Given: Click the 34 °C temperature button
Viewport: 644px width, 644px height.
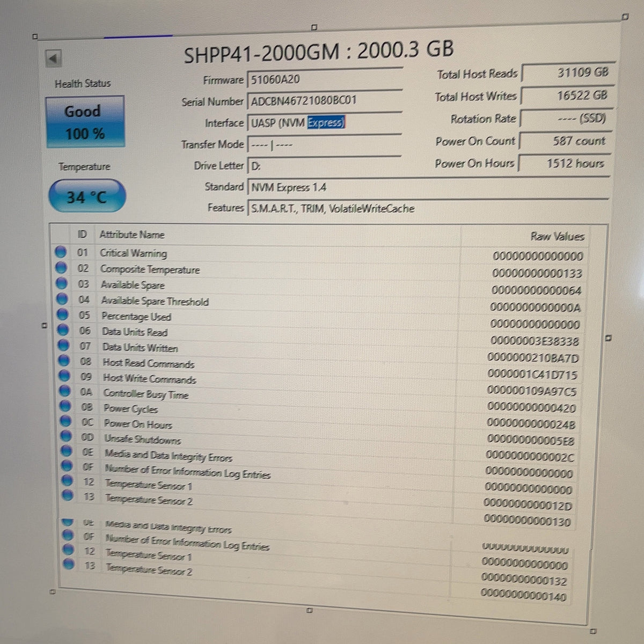Looking at the screenshot, I should click(x=87, y=196).
